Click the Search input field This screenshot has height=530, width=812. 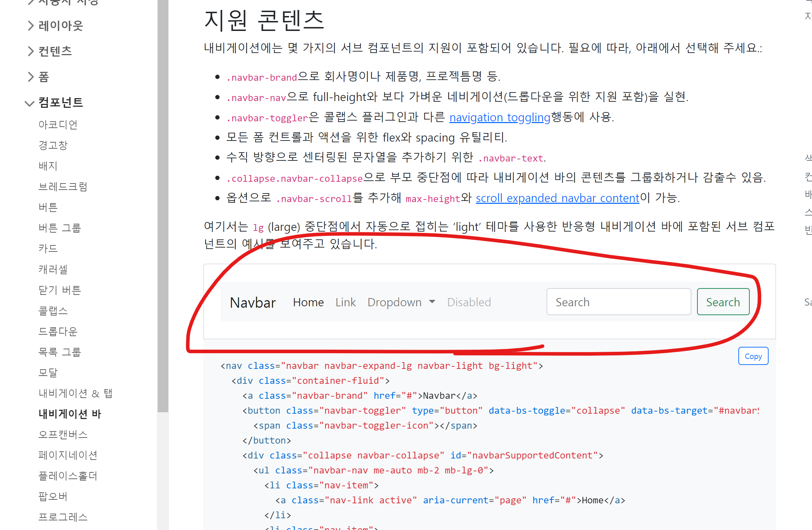coord(618,302)
